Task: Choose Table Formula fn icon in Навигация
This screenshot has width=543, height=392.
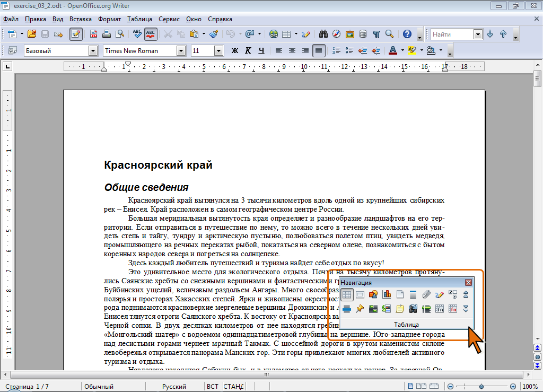Action: [x=440, y=309]
